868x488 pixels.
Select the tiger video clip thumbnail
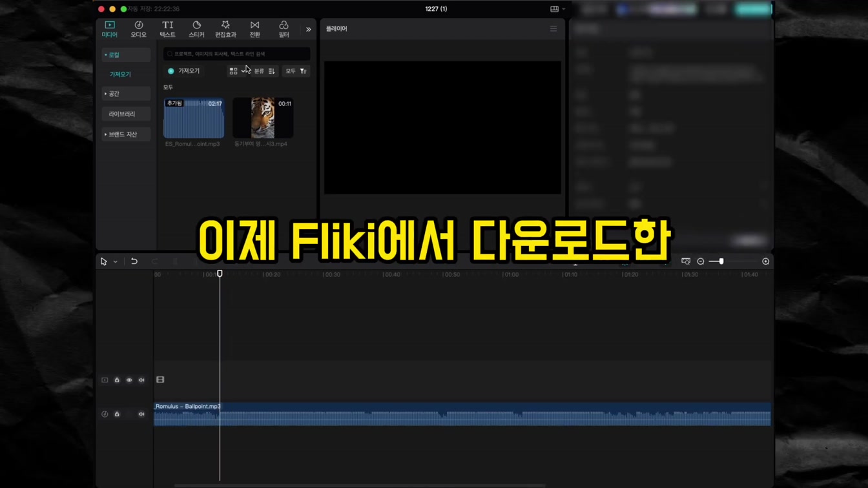coord(263,118)
